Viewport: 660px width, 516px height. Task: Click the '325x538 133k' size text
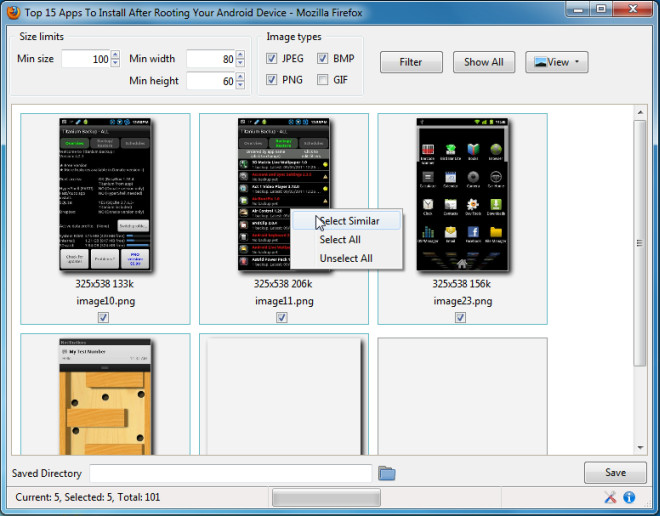pos(104,284)
